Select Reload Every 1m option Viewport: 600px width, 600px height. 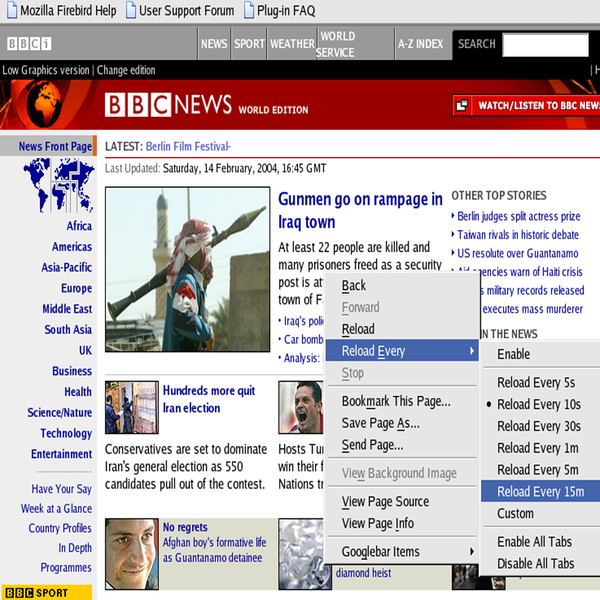(x=540, y=448)
